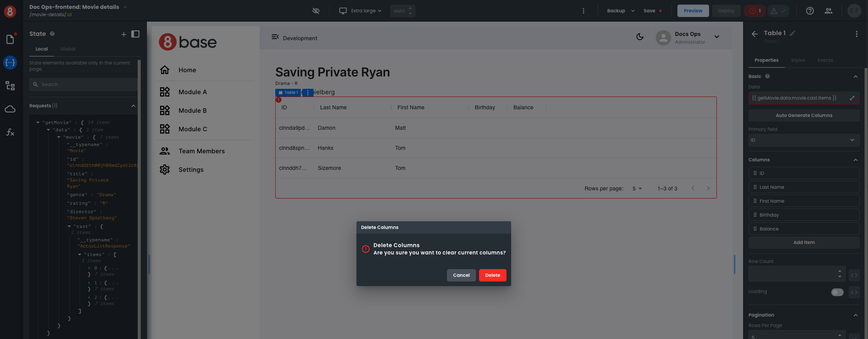The image size is (868, 339).
Task: Open the Extra large viewport dropdown
Action: coord(360,11)
